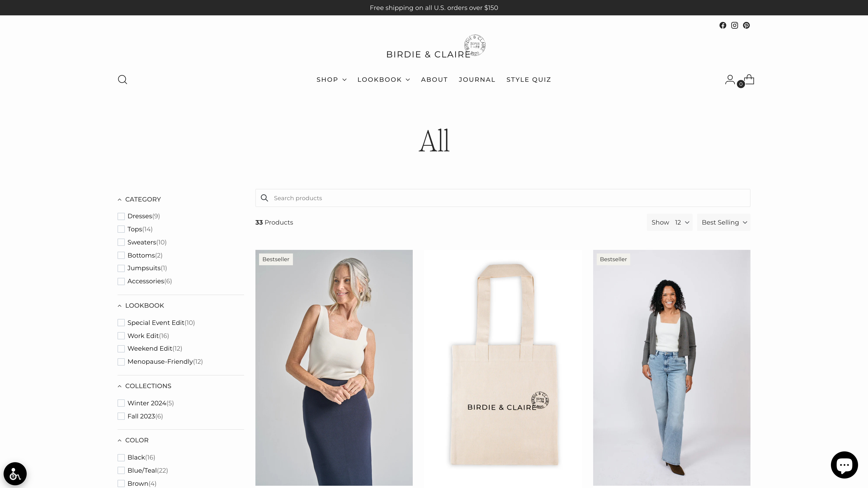Open the Show 12 per page dropdown
This screenshot has height=488, width=868.
click(x=670, y=222)
